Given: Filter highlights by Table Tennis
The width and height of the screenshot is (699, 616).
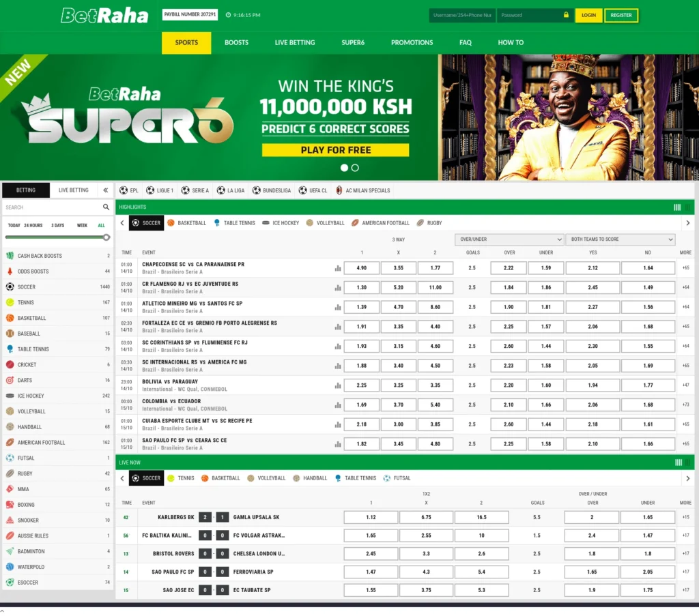Looking at the screenshot, I should (235, 222).
